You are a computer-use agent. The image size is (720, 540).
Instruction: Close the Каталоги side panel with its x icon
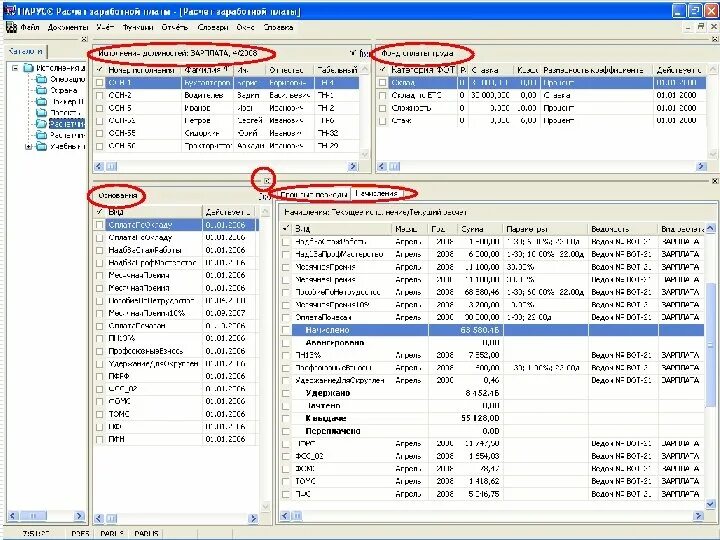pyautogui.click(x=84, y=39)
